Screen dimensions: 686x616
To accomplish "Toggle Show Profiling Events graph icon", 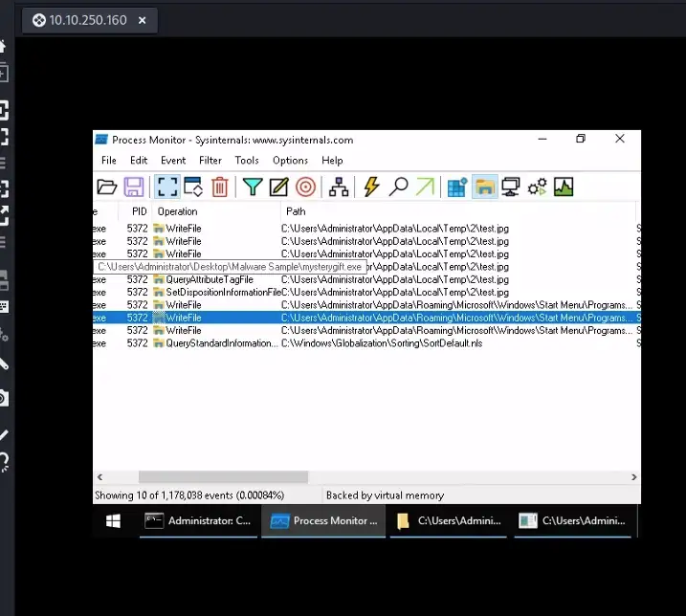I will [x=564, y=187].
